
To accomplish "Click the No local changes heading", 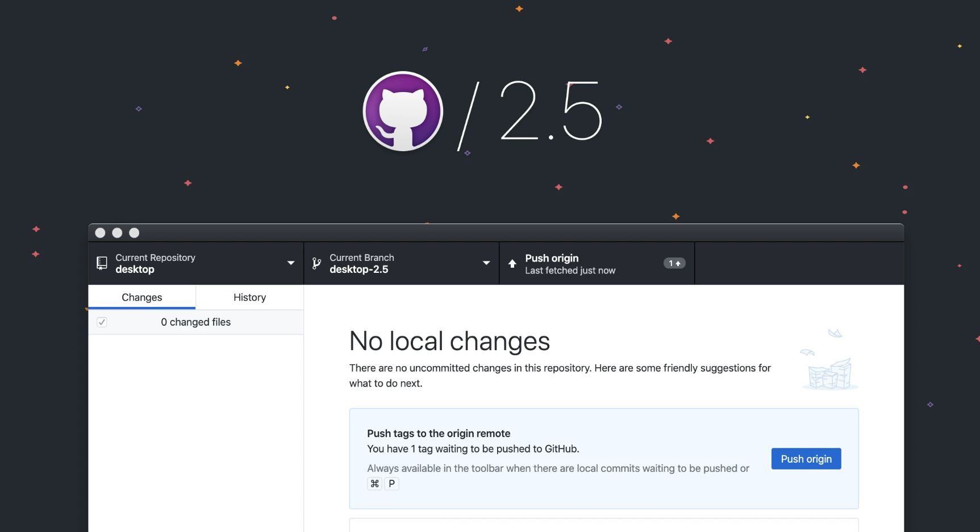I will coord(449,341).
